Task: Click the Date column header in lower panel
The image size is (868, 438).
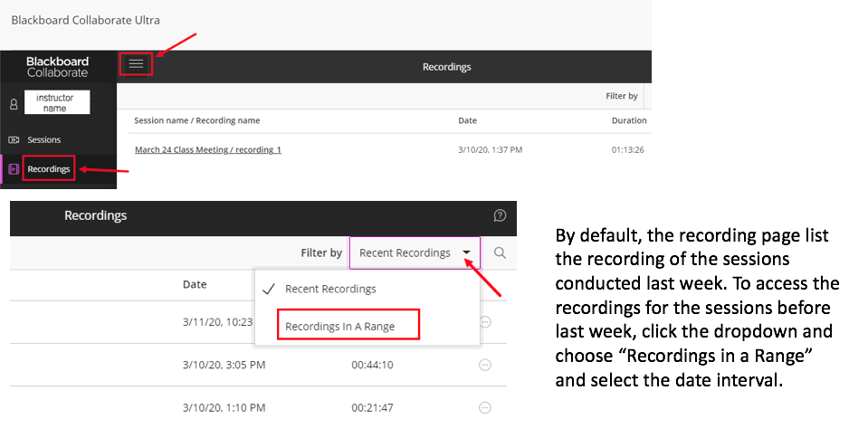Action: (195, 284)
